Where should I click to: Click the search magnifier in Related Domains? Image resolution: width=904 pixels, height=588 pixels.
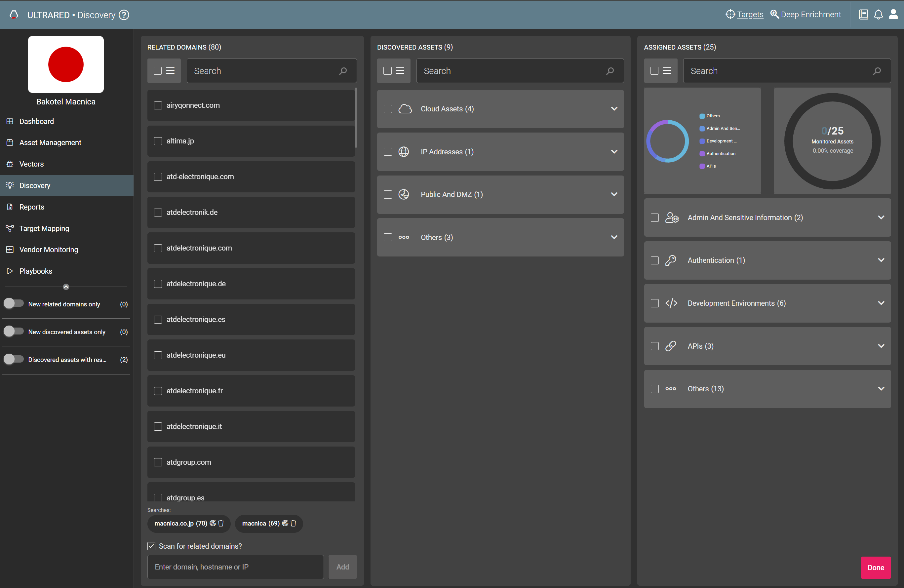point(343,71)
